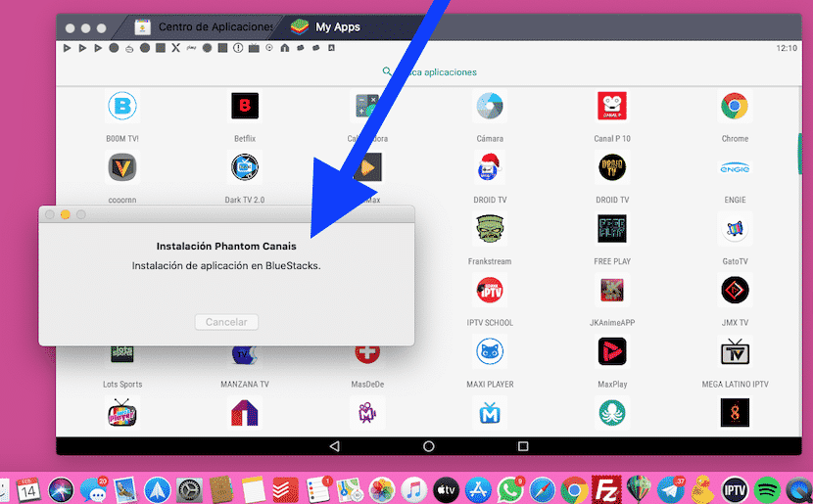Launch the JMX TV app
Image resolution: width=813 pixels, height=504 pixels.
coord(735,290)
